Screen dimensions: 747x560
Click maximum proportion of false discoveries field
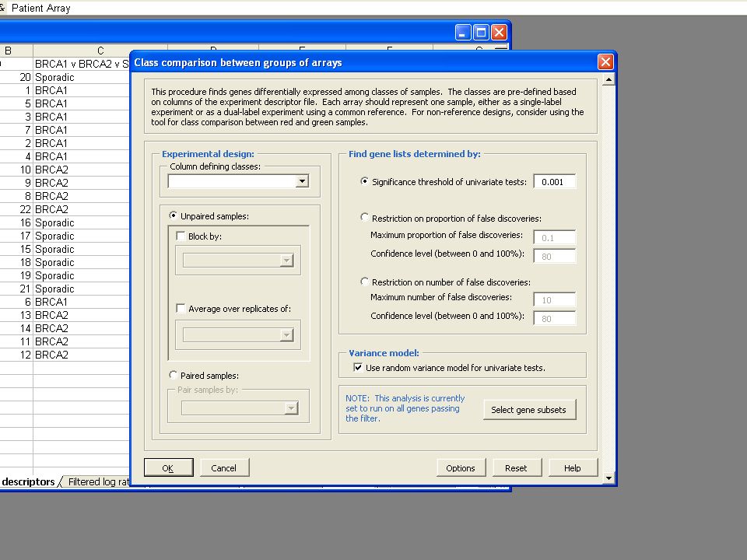555,238
